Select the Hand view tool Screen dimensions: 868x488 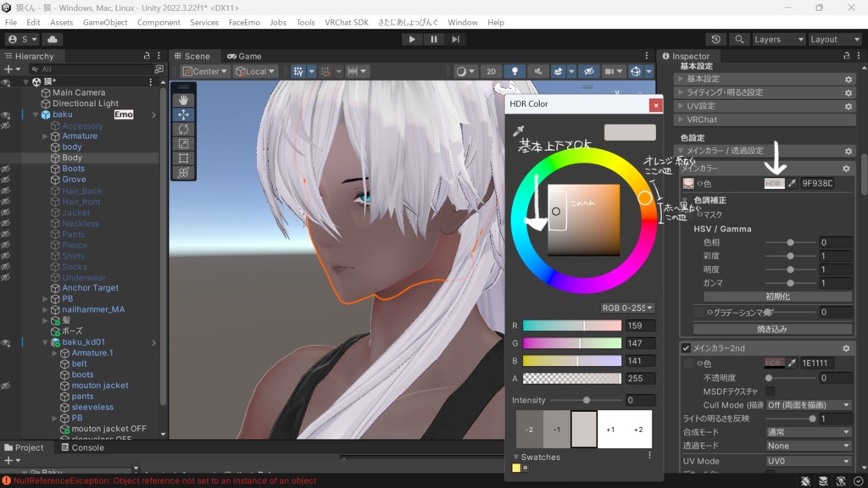point(183,100)
